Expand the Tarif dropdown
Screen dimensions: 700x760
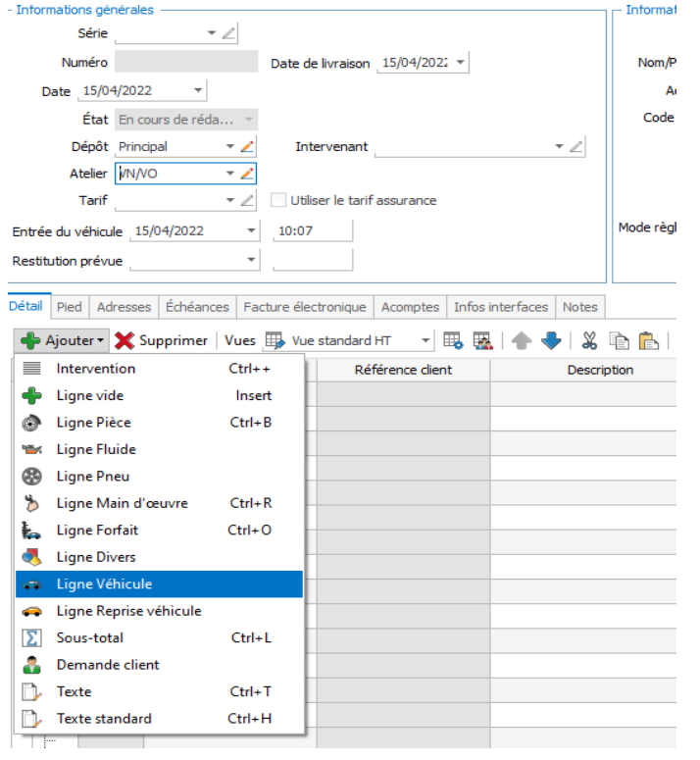coord(230,200)
